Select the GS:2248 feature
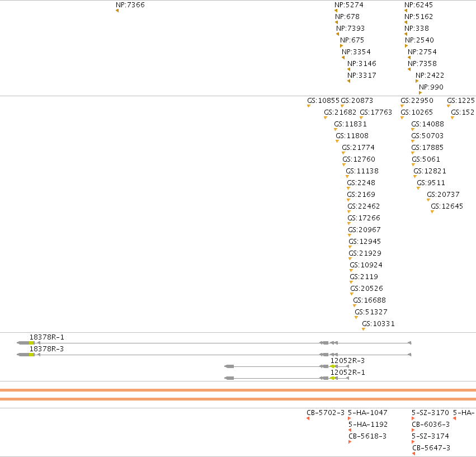The image size is (476, 457). (x=361, y=183)
